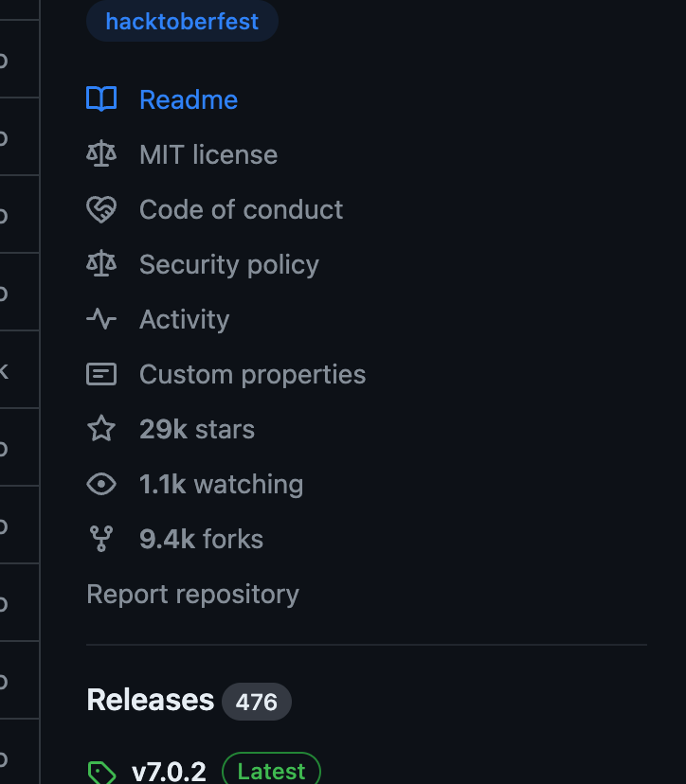Open the Readme link
The image size is (686, 784).
189,99
